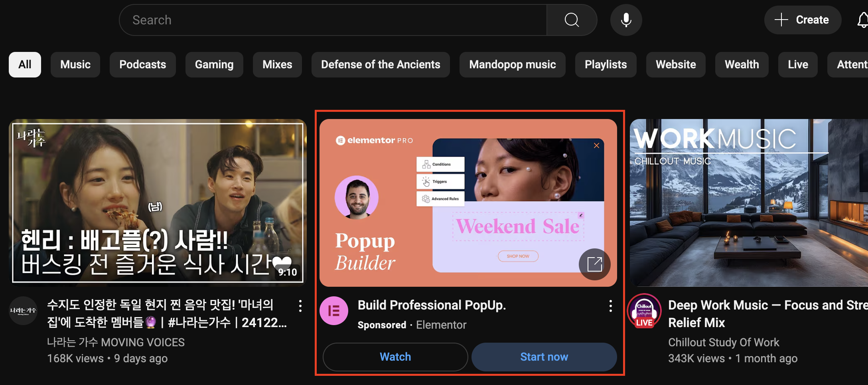868x385 pixels.
Task: Visit Chillout Study Of Work channel name
Action: (724, 342)
